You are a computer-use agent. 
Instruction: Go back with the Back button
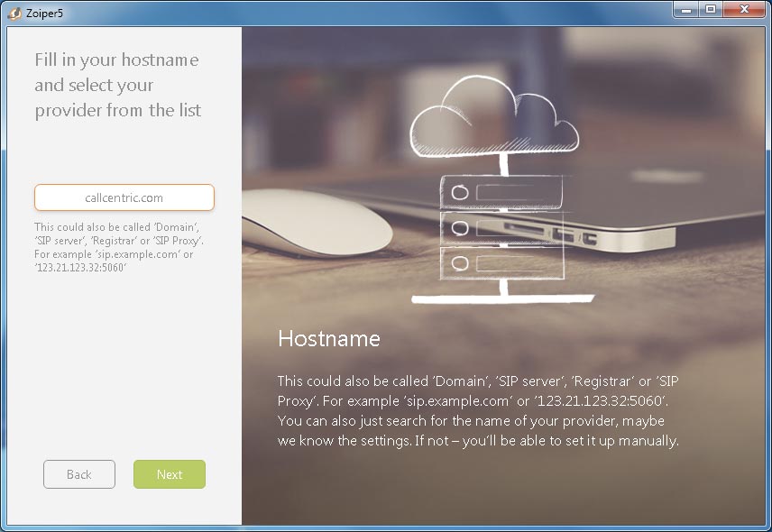[79, 474]
